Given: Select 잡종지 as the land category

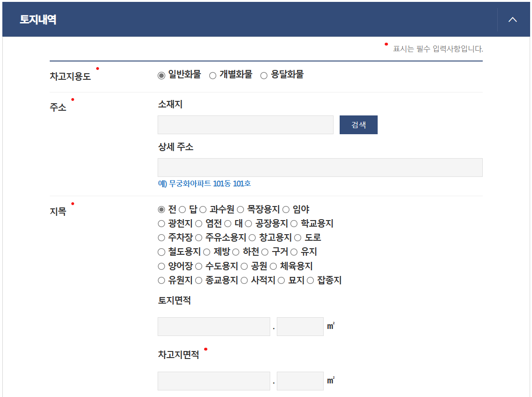Looking at the screenshot, I should [x=310, y=281].
